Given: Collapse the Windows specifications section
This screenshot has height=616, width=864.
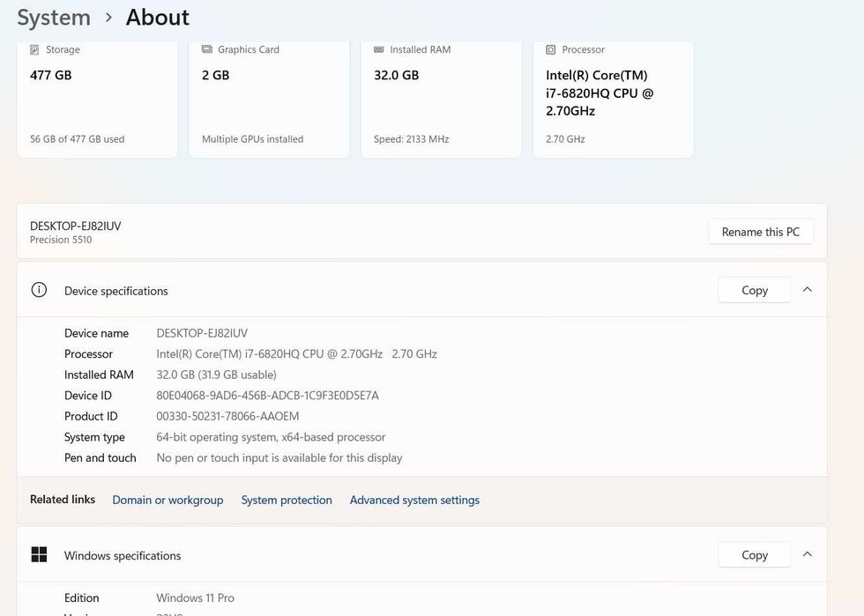Looking at the screenshot, I should [x=808, y=553].
